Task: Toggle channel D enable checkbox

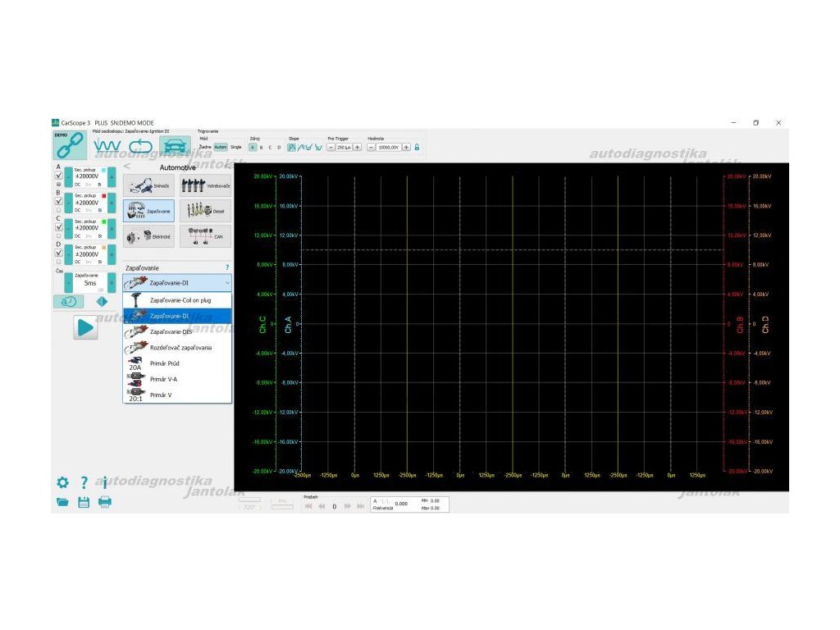Action: [59, 253]
